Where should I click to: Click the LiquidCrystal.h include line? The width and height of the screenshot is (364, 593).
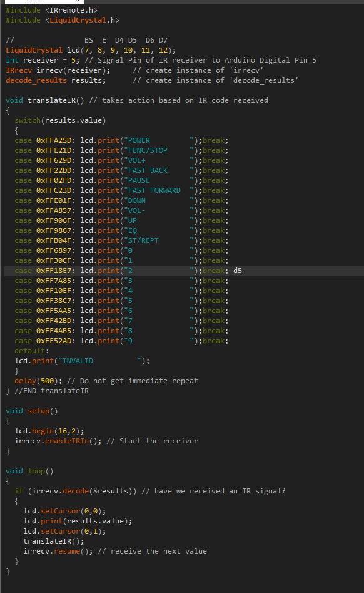[63, 20]
